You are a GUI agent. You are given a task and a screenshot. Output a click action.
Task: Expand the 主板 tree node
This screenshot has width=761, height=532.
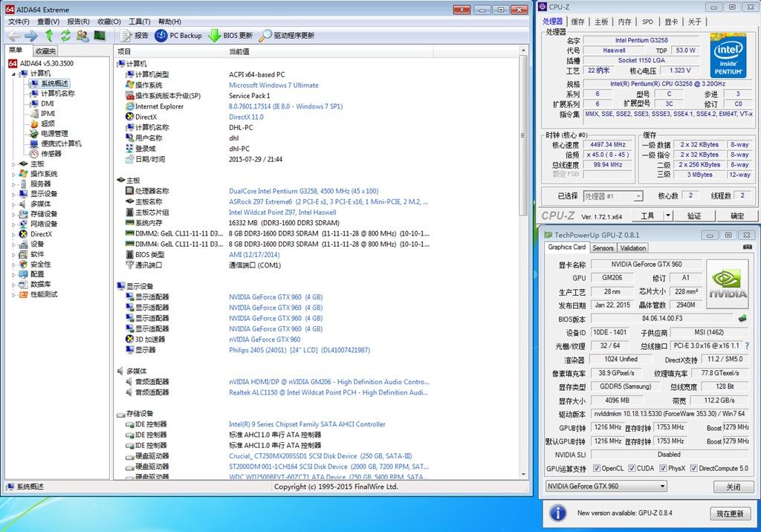pos(13,164)
